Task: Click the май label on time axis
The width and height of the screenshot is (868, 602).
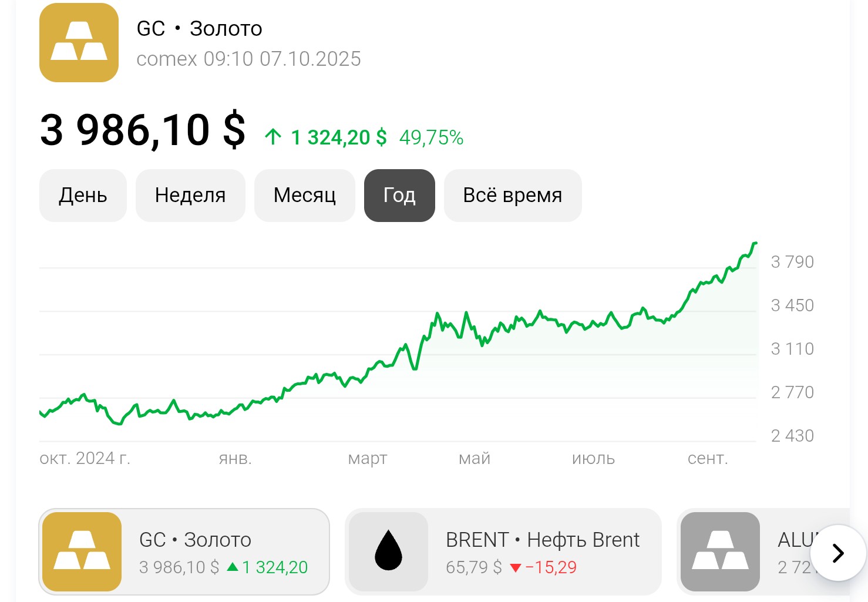Action: point(475,459)
